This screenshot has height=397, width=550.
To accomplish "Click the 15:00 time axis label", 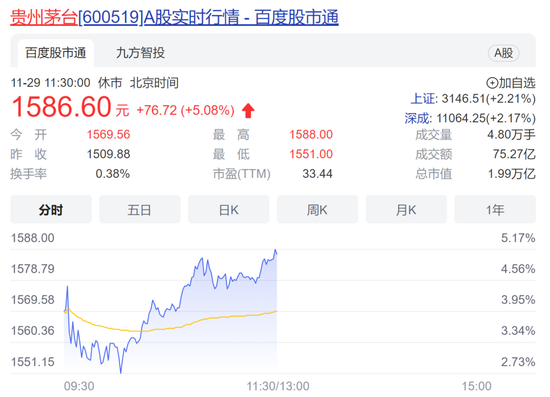I will [476, 386].
